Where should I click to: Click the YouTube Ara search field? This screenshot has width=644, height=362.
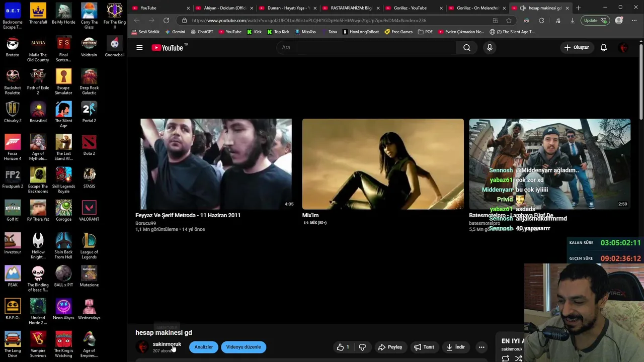pos(366,48)
